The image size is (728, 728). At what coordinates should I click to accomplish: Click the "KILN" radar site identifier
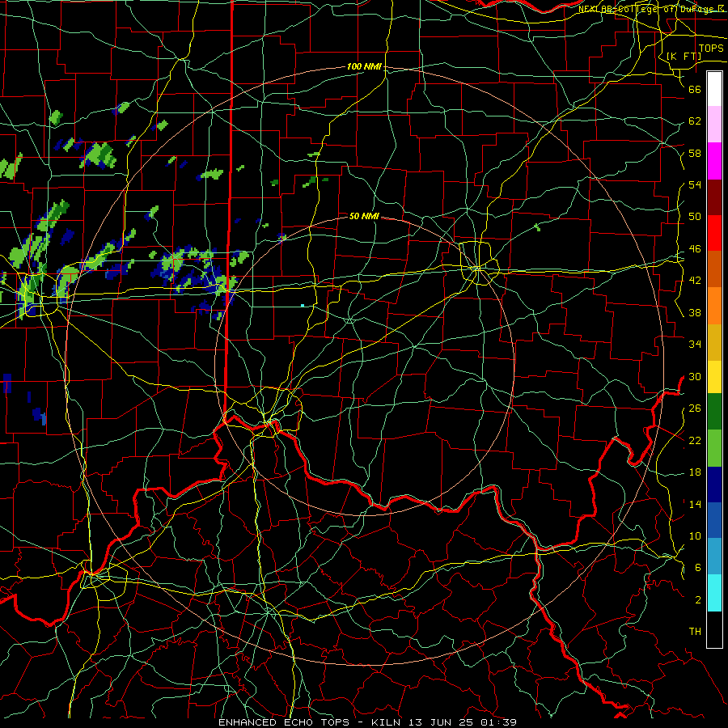click(387, 722)
